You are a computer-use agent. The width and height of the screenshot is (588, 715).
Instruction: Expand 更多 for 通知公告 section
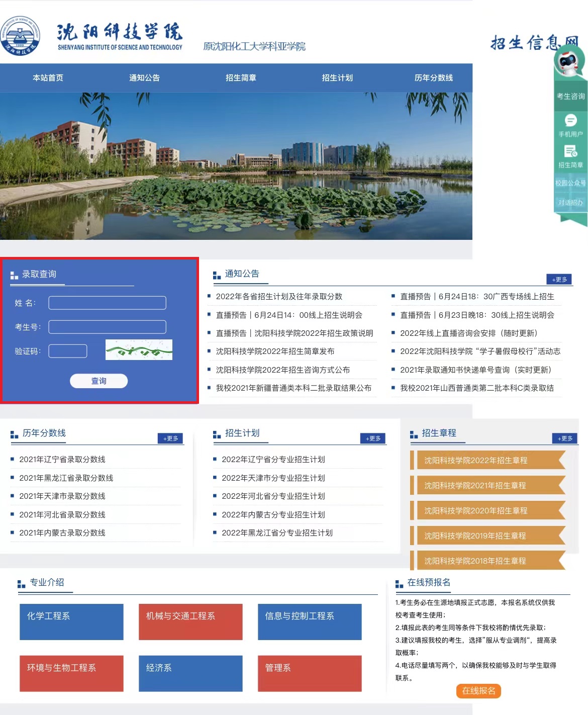point(559,280)
